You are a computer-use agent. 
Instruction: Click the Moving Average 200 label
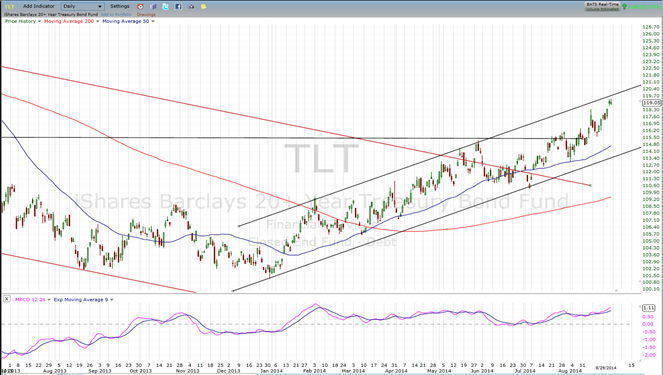69,21
